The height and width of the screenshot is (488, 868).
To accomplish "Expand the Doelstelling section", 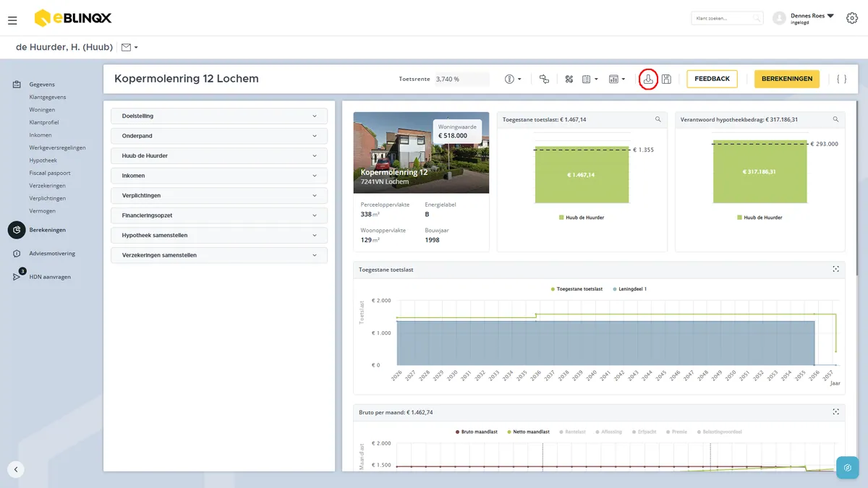I will tap(219, 116).
